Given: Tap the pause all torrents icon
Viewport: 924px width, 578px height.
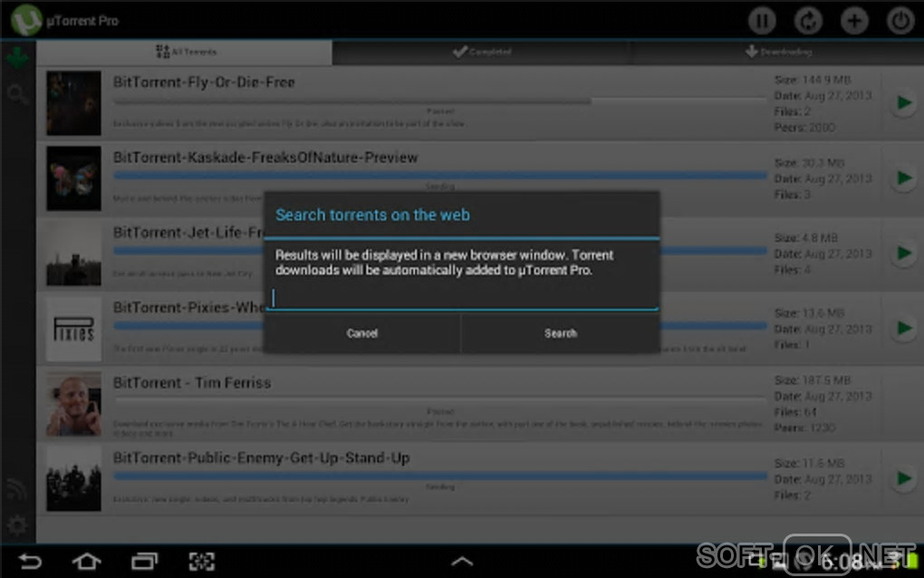Looking at the screenshot, I should (761, 21).
